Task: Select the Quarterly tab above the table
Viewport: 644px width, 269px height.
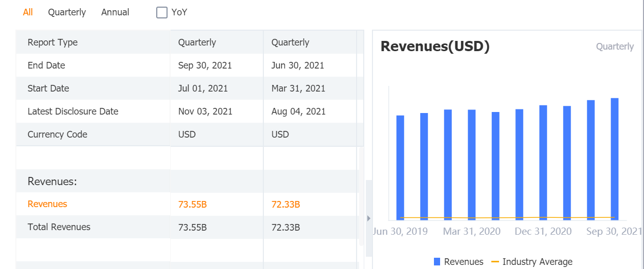Action: pyautogui.click(x=67, y=12)
